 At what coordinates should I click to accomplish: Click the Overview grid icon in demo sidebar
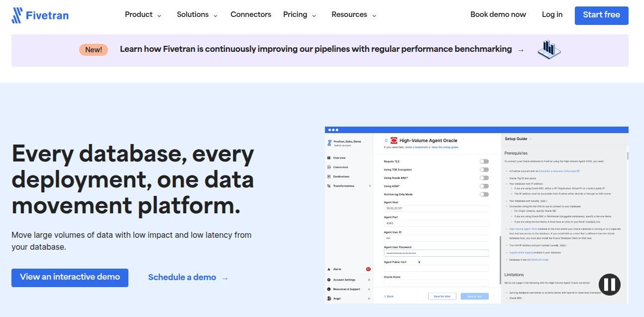tap(329, 158)
